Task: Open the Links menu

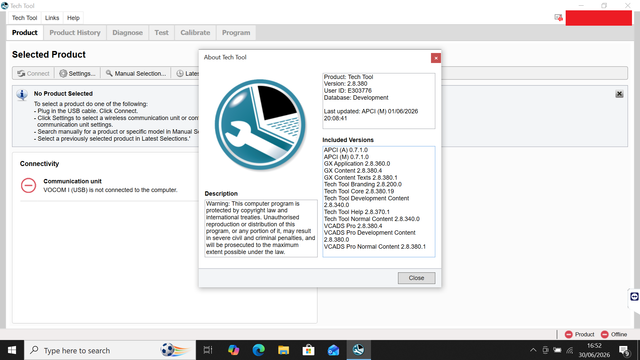Action: tap(52, 18)
